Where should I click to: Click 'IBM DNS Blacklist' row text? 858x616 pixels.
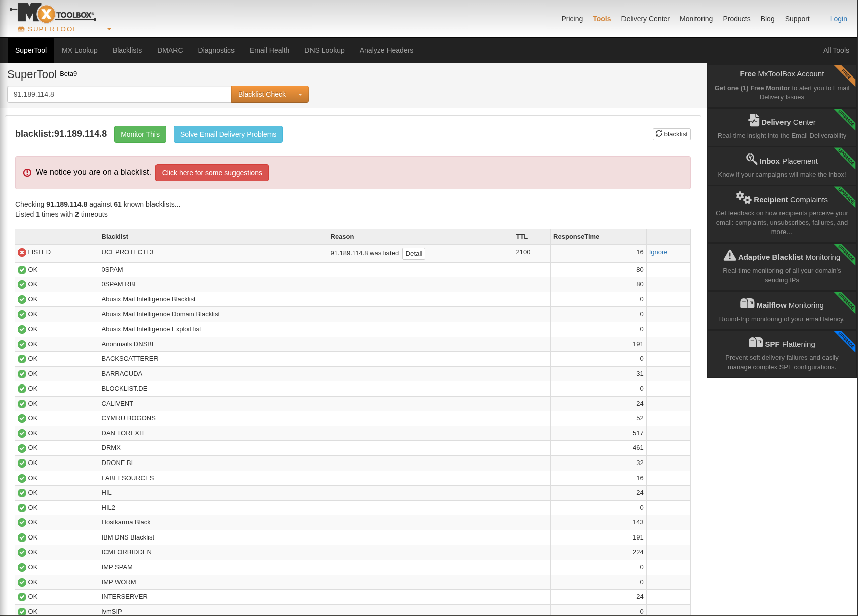(128, 537)
